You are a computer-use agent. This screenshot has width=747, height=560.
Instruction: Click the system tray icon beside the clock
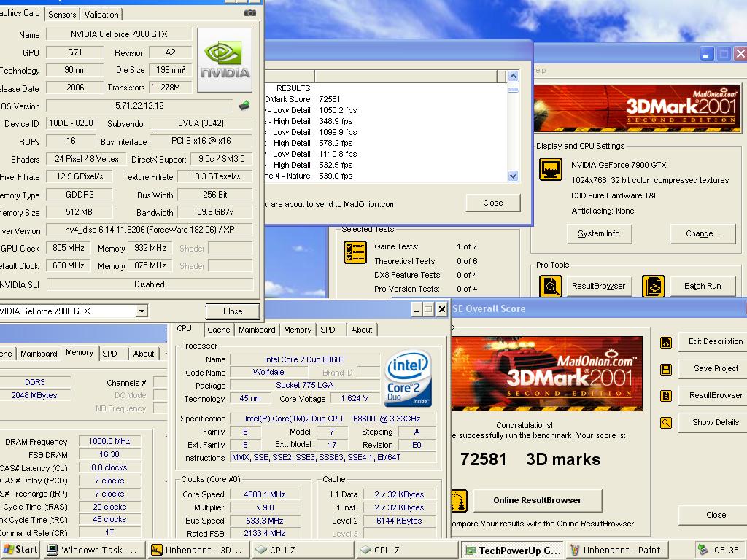(703, 550)
